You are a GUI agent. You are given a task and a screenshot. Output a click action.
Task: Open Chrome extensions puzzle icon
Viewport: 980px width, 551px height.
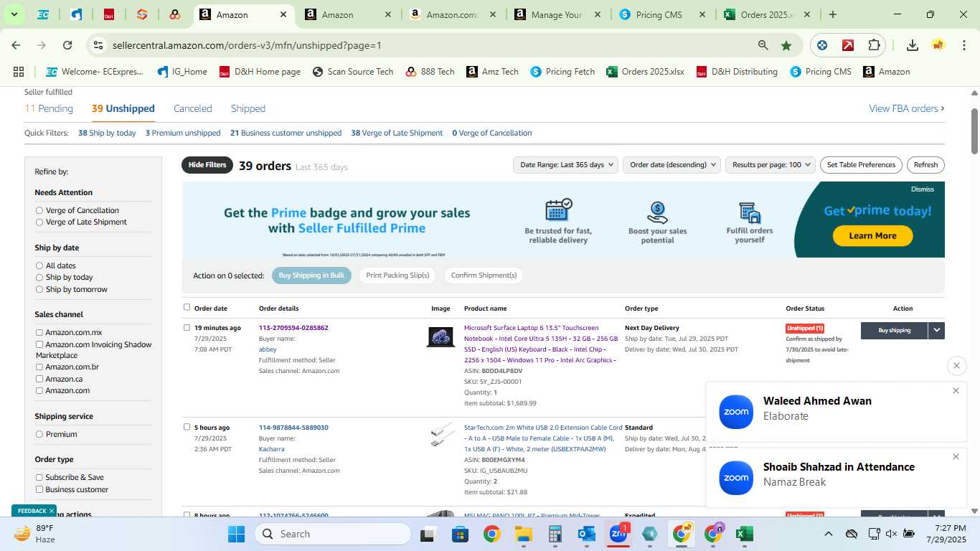(x=874, y=45)
